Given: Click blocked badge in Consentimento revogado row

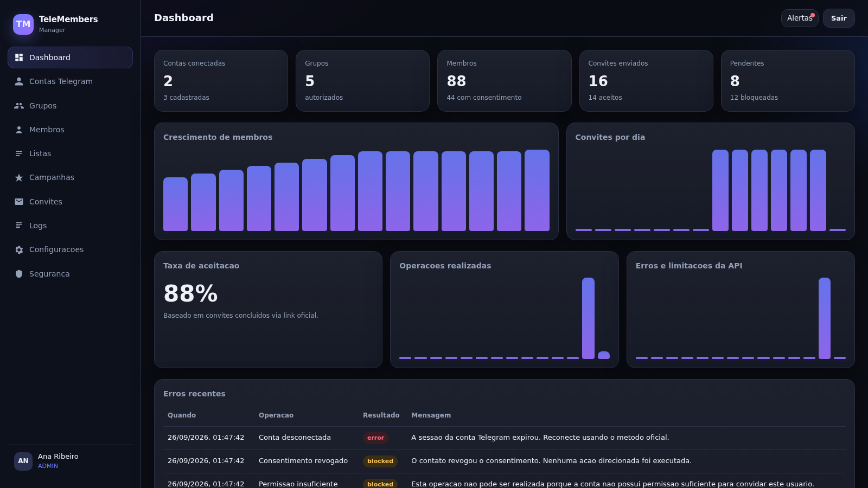Looking at the screenshot, I should 380,461.
